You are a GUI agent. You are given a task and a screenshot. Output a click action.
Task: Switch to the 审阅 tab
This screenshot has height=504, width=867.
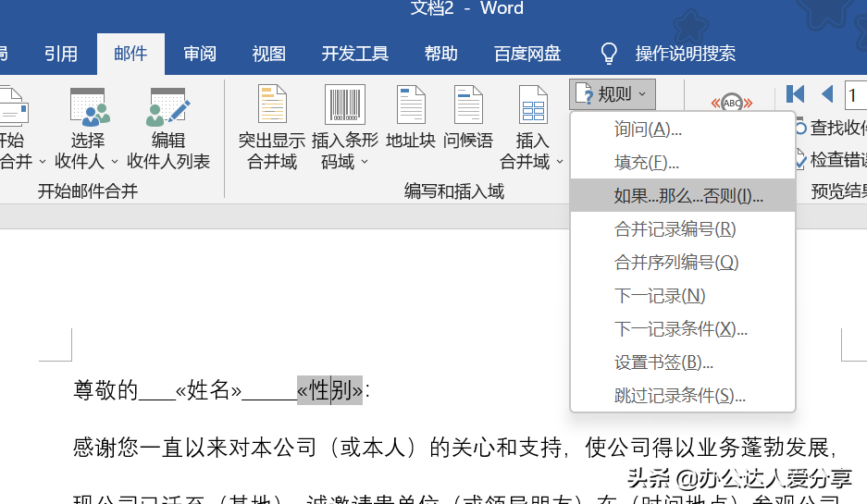point(200,54)
